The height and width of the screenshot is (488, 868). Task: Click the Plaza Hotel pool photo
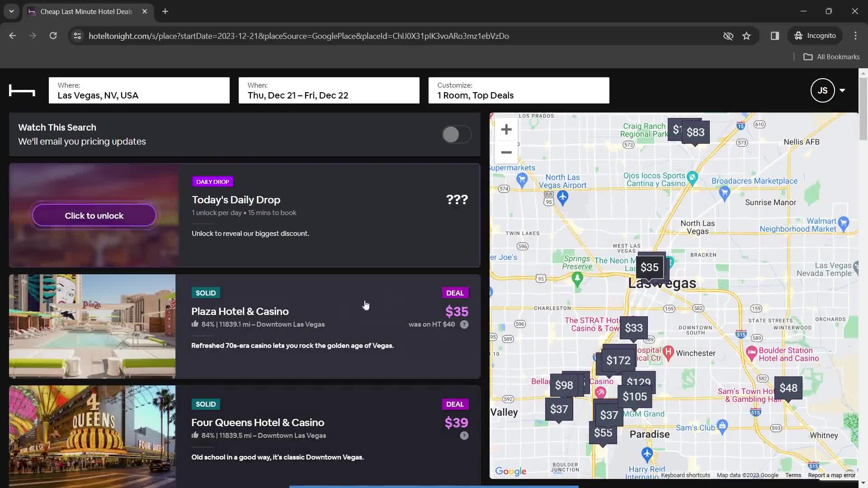click(92, 326)
